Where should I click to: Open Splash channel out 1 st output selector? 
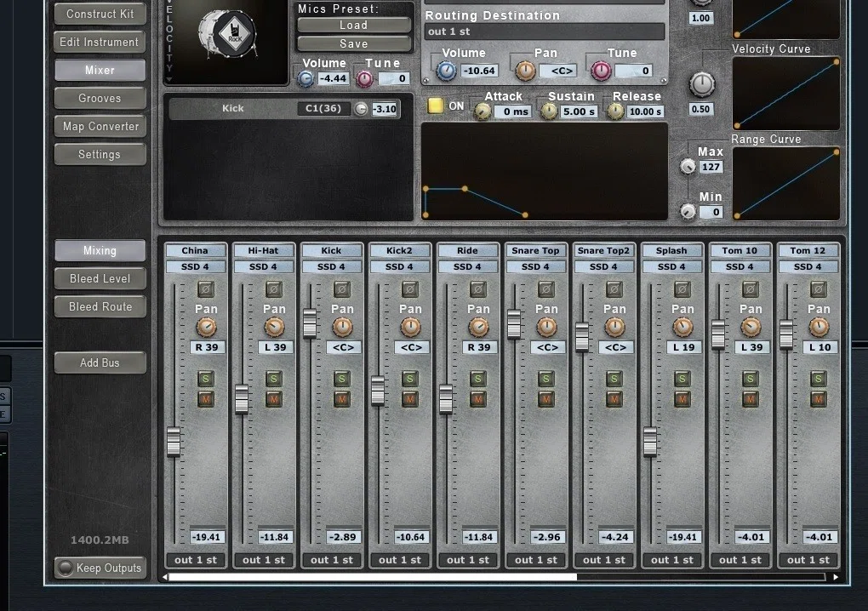click(x=672, y=560)
